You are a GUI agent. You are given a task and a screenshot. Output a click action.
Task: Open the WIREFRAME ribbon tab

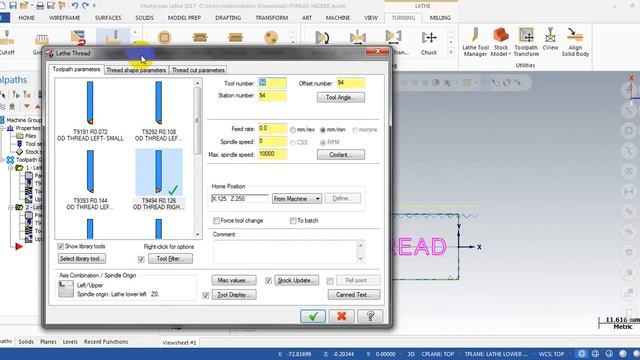click(64, 18)
